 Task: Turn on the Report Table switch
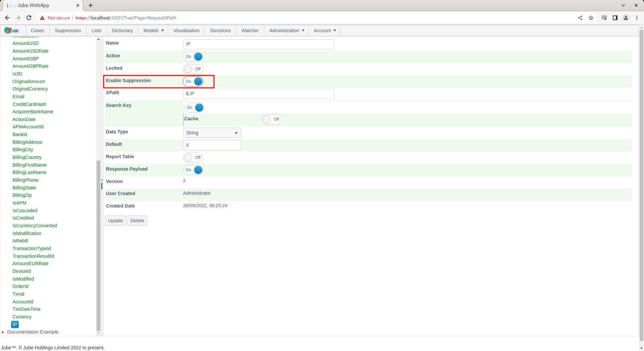click(x=193, y=158)
